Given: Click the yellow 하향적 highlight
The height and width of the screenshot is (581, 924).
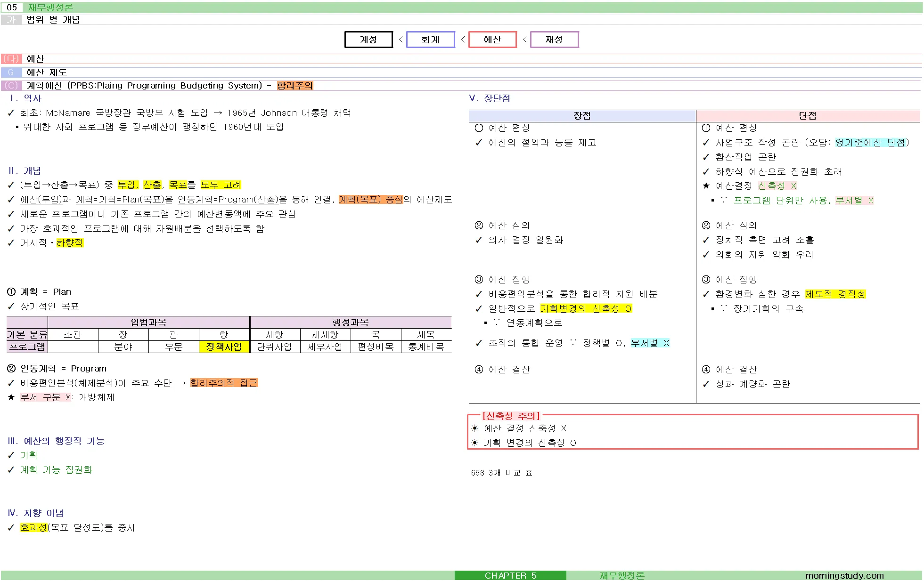Looking at the screenshot, I should (70, 243).
